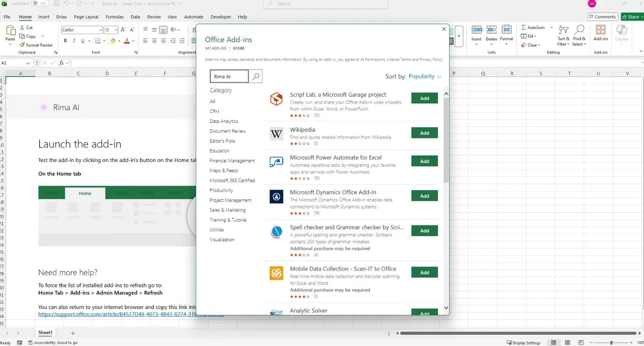Click the Copy icon
644x346 pixels.
22,36
